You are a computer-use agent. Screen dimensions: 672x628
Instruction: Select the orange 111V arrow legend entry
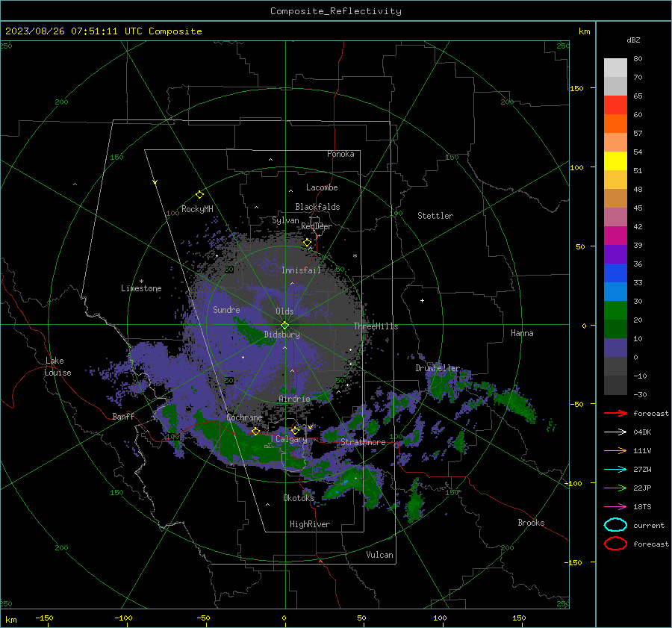615,450
